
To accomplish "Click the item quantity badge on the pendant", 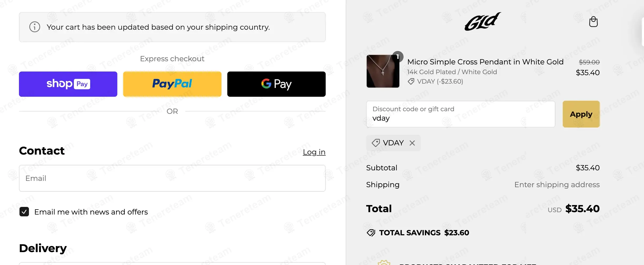I will tap(398, 57).
